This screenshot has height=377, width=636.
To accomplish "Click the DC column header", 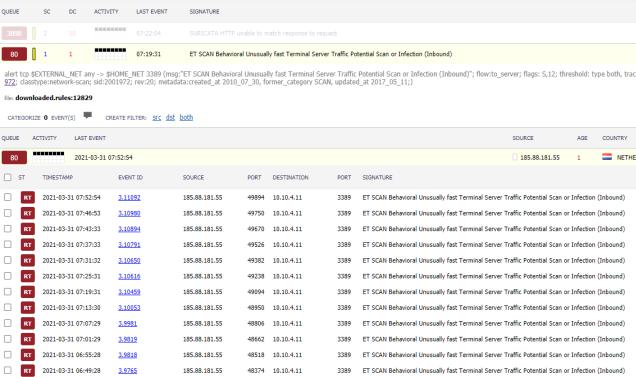I will (x=73, y=12).
